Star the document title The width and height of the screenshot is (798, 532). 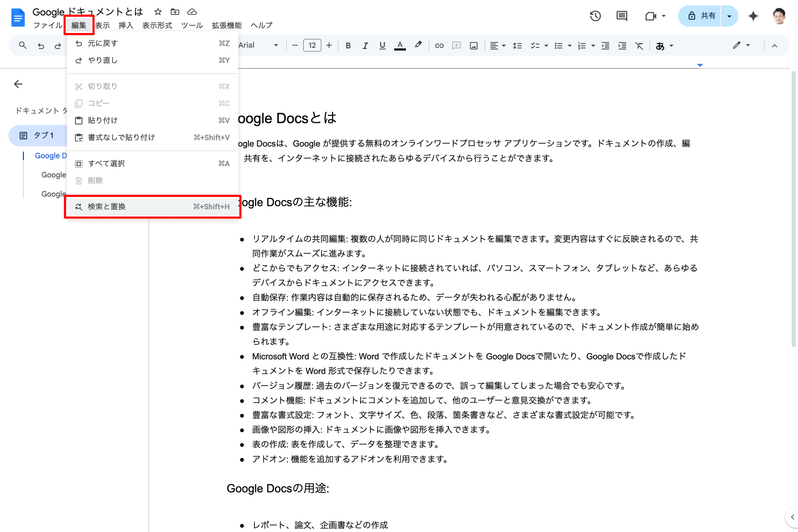pyautogui.click(x=158, y=12)
